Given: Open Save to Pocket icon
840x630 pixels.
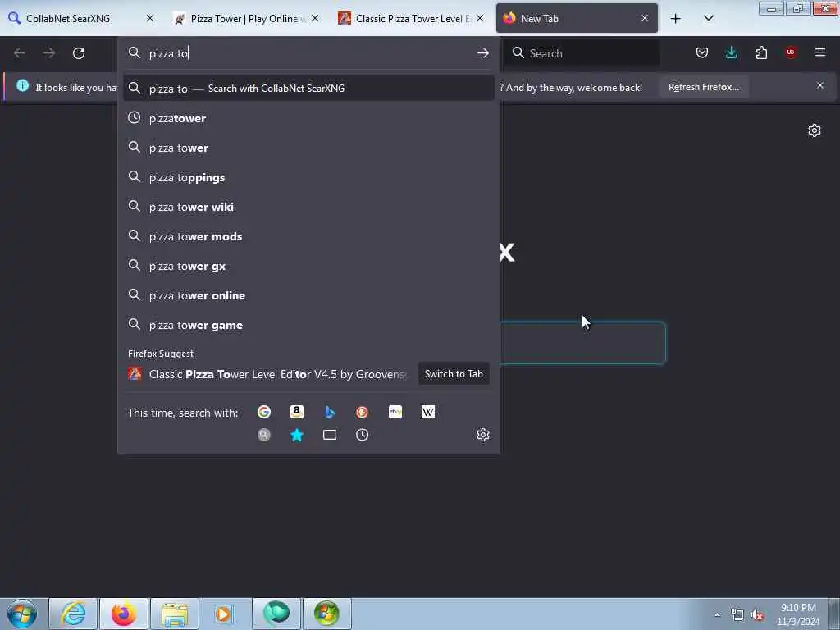Looking at the screenshot, I should click(x=702, y=52).
